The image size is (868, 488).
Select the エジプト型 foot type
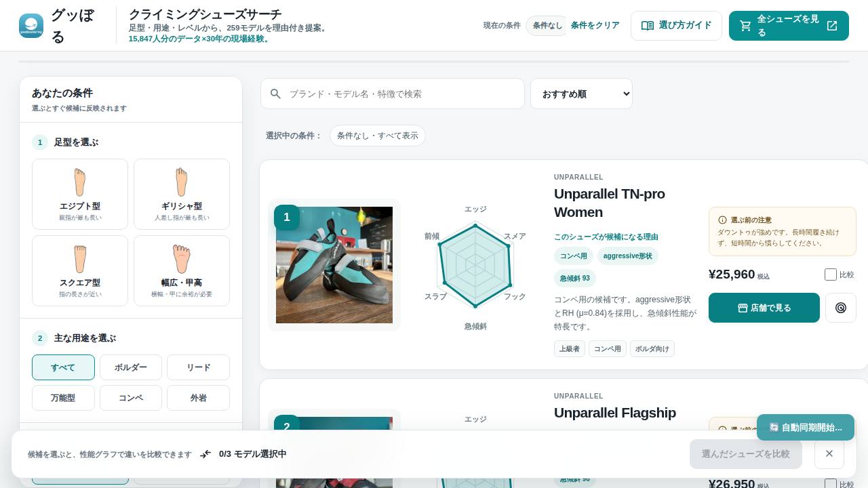click(80, 195)
